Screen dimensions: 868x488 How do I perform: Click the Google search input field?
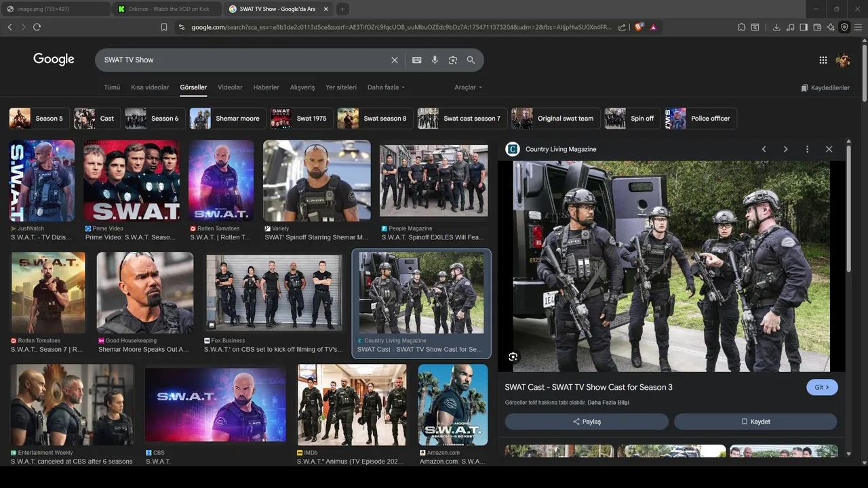coord(244,60)
